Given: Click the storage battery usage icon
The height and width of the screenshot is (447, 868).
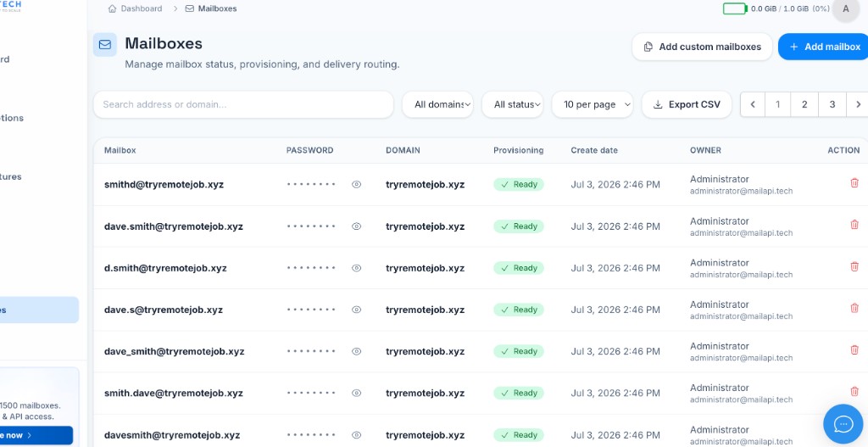Looking at the screenshot, I should 735,8.
